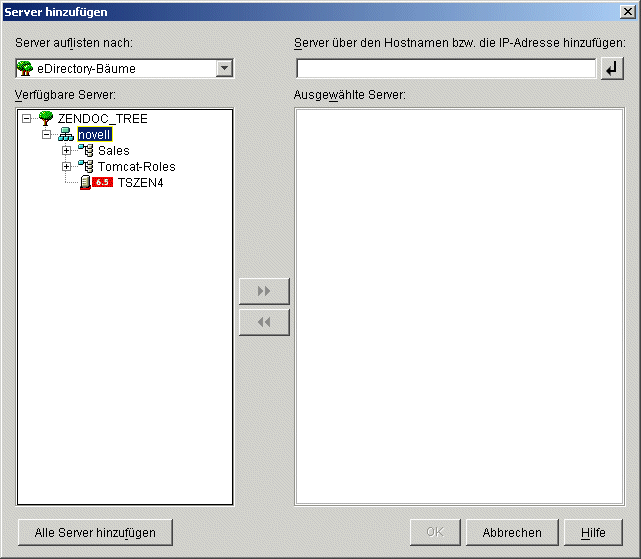
Task: Click the hostname/IP-Adresse hinzufügen label
Action: [460, 43]
